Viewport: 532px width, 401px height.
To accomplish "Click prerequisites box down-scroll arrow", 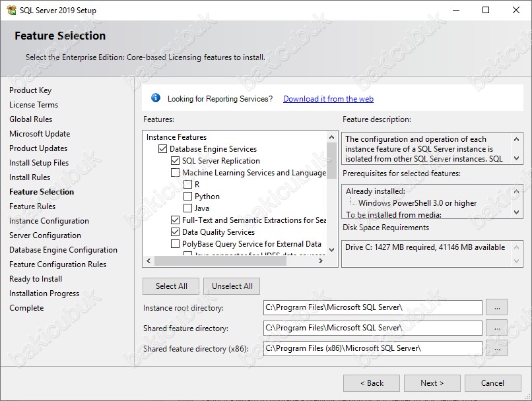I will pyautogui.click(x=516, y=212).
